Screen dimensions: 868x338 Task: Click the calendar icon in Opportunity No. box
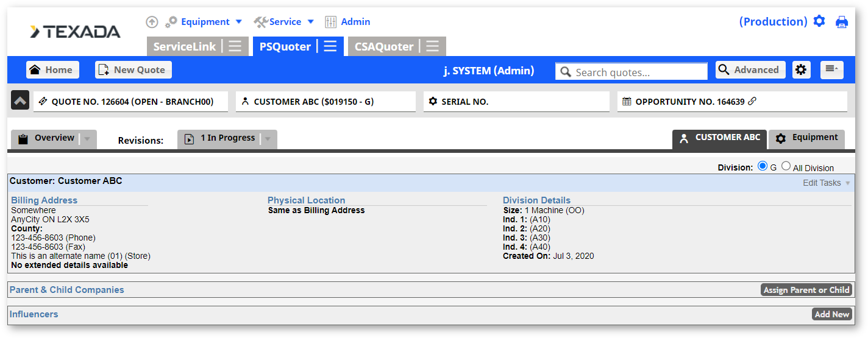[x=627, y=102]
